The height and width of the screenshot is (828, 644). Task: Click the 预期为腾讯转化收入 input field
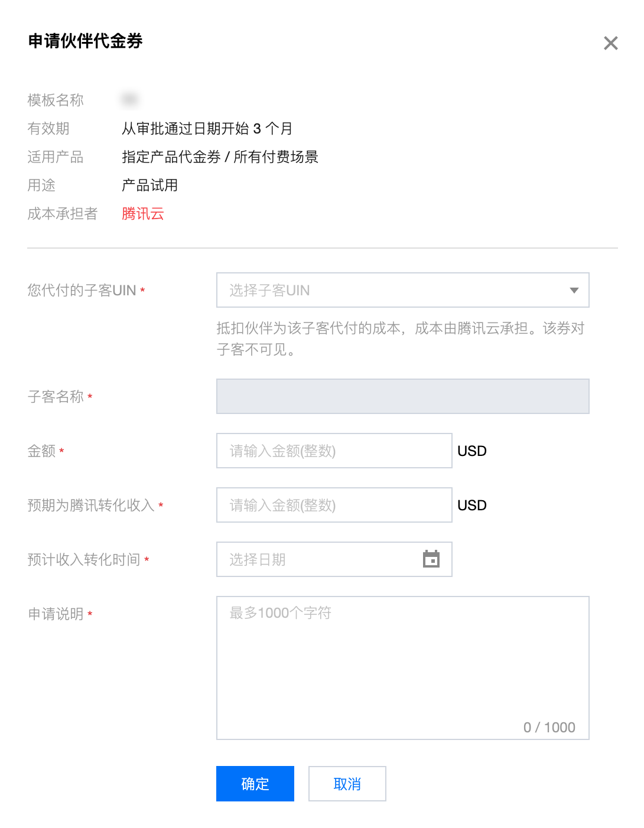pos(334,505)
